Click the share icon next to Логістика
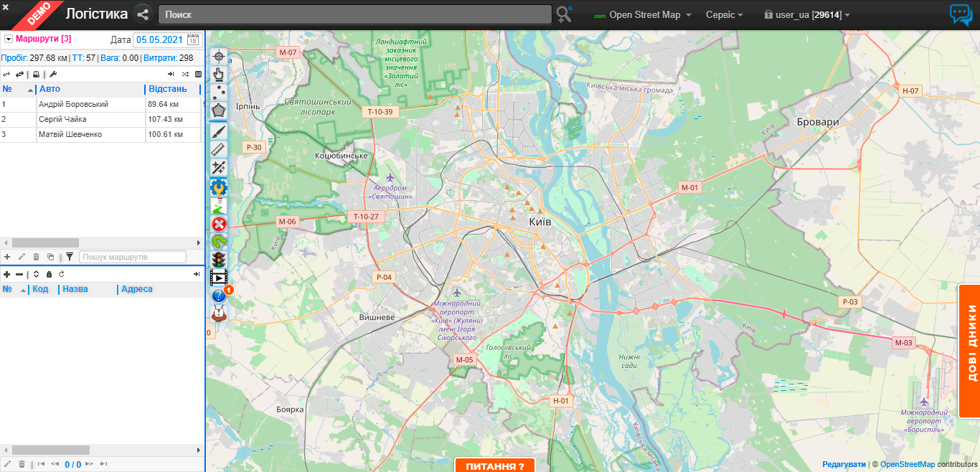980x472 pixels. (x=143, y=14)
